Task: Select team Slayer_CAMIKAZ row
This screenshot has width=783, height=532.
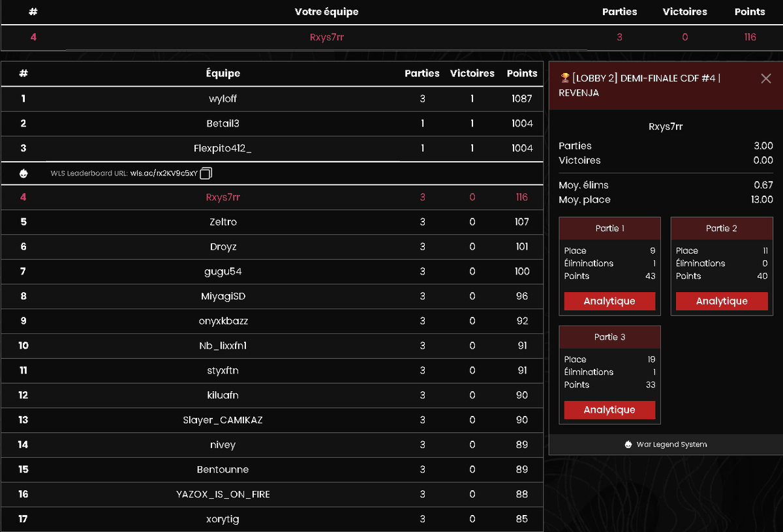Action: tap(272, 421)
